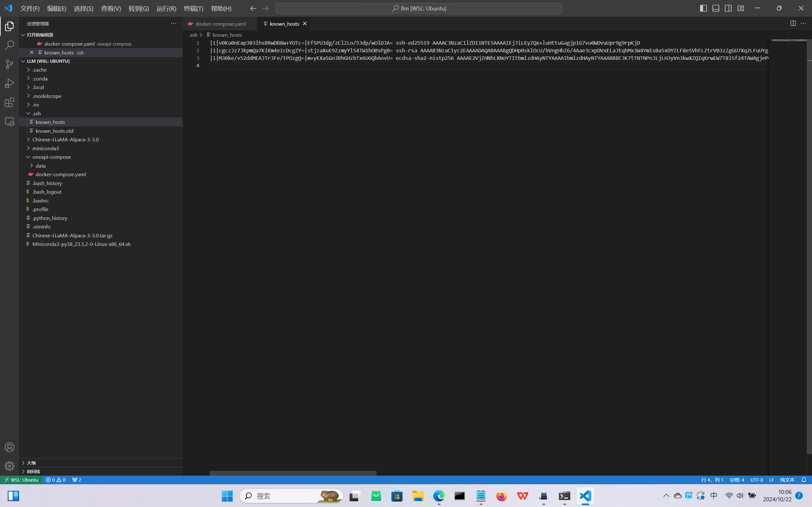Open Remote Explorer icon in activity bar

coord(10,121)
